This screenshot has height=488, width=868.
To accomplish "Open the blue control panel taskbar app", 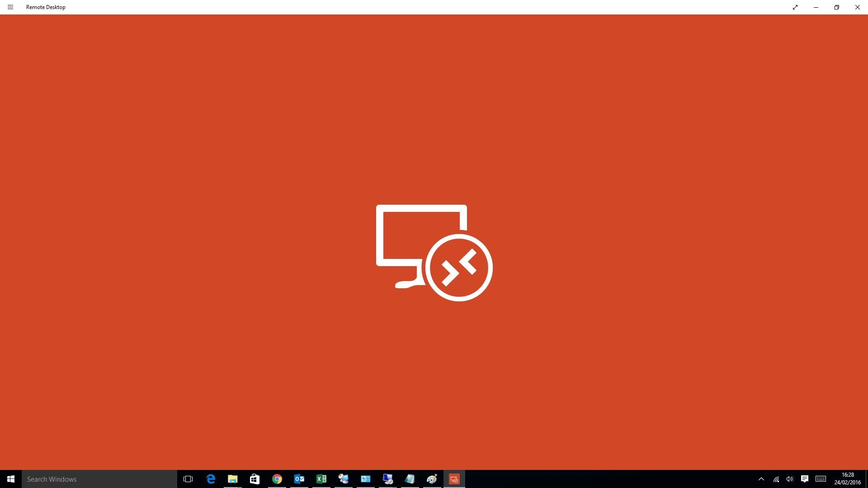I will pyautogui.click(x=366, y=479).
